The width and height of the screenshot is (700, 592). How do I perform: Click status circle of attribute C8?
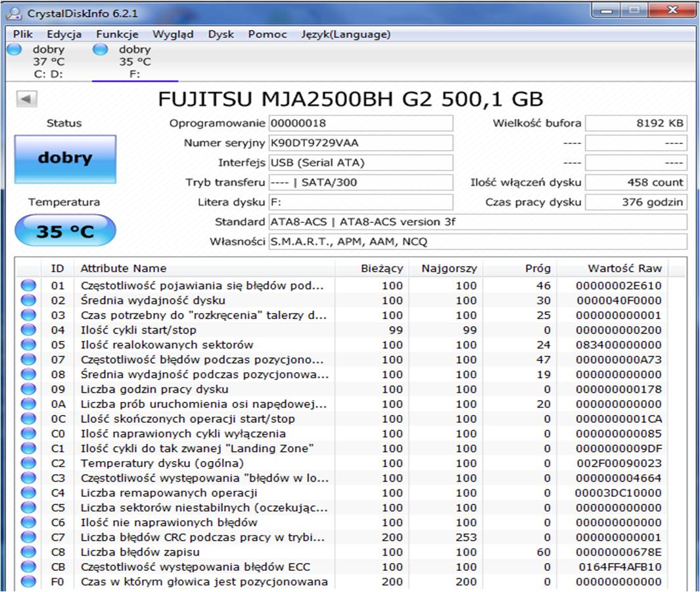coord(28,552)
